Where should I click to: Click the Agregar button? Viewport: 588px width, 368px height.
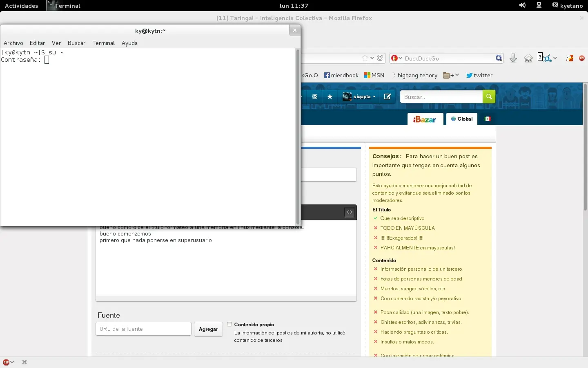208,329
